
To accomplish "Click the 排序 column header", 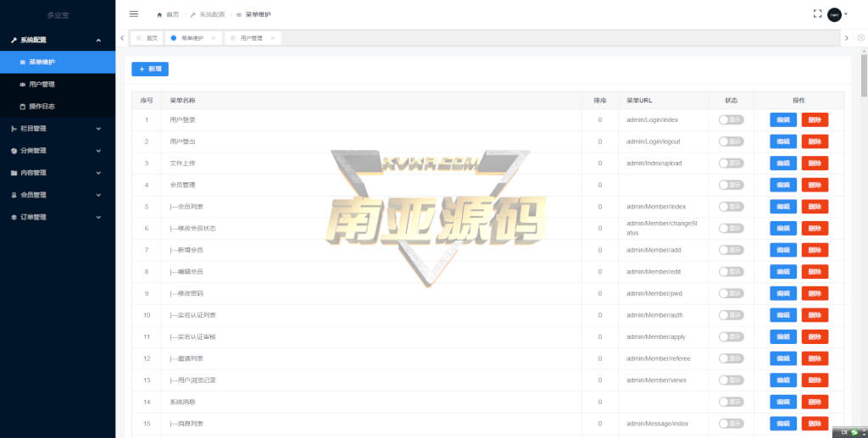I will click(x=599, y=101).
